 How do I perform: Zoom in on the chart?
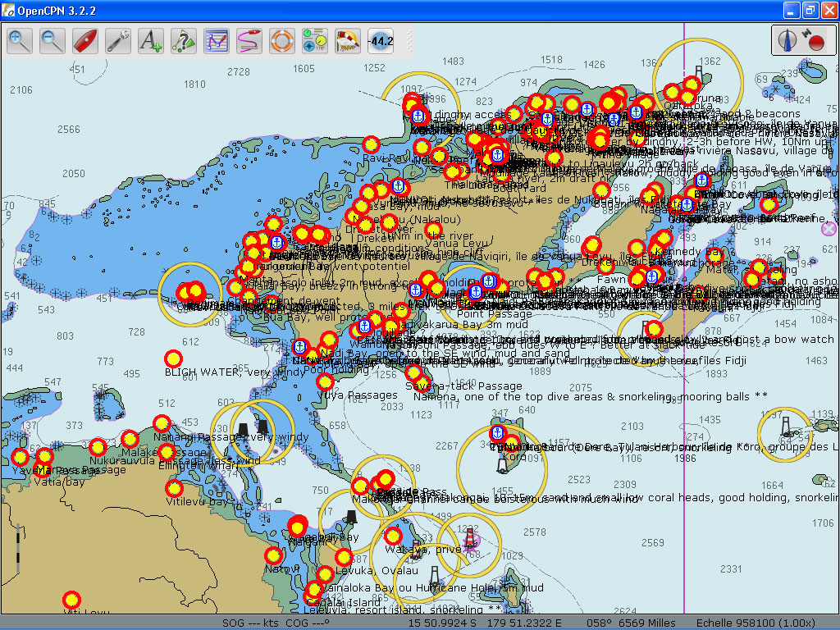tap(20, 41)
